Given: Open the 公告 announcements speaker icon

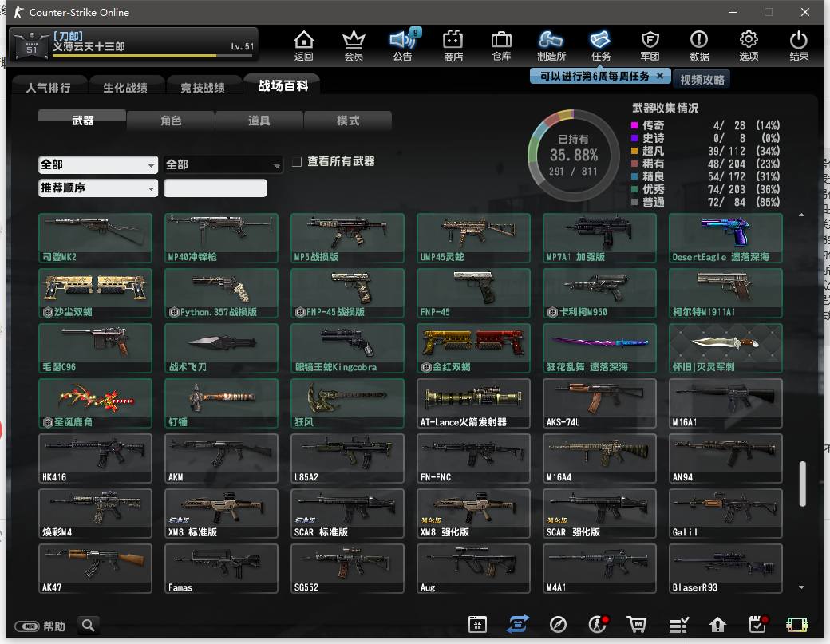Looking at the screenshot, I should tap(403, 45).
